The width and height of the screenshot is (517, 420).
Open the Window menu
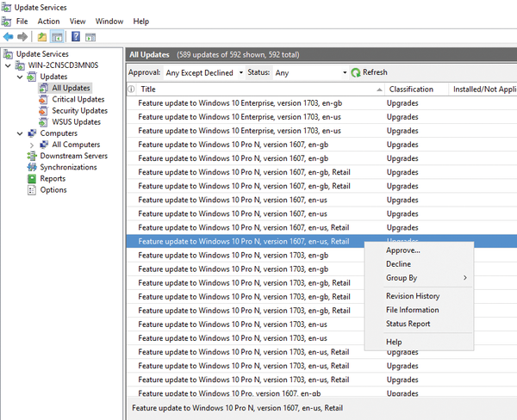click(x=109, y=22)
